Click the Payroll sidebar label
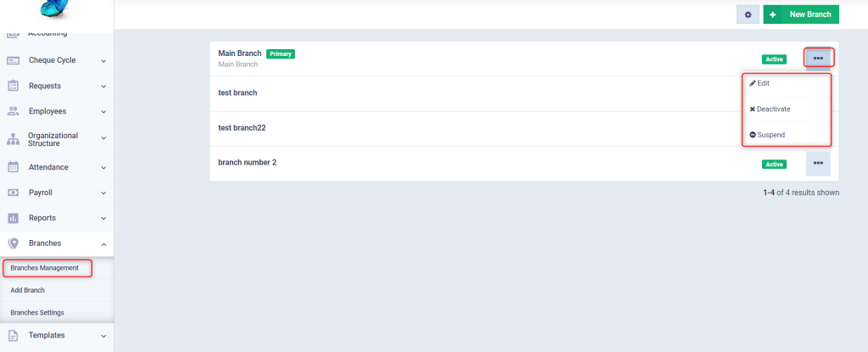The width and height of the screenshot is (868, 352). (42, 193)
